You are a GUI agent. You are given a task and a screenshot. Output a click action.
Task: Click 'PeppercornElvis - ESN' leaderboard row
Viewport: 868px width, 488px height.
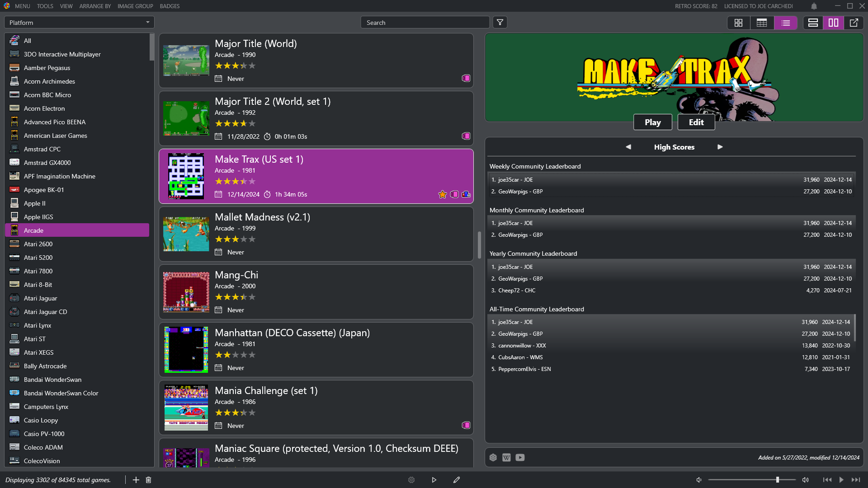671,369
